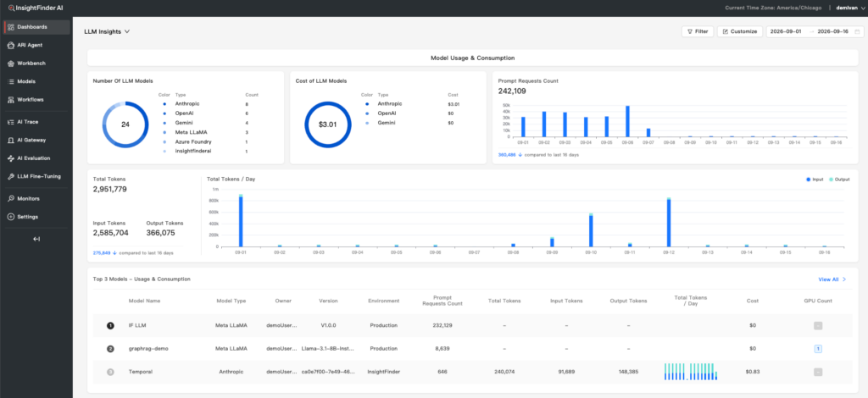Click the 240,074 total tokens cell
Screen dimensions: 868x398
click(504, 372)
